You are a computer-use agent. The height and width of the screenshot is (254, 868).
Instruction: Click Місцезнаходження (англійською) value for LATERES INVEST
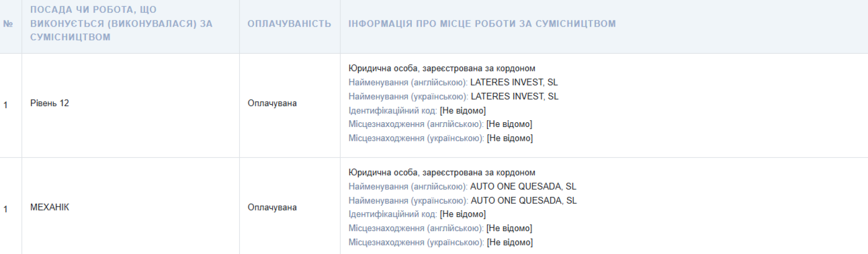(509, 124)
